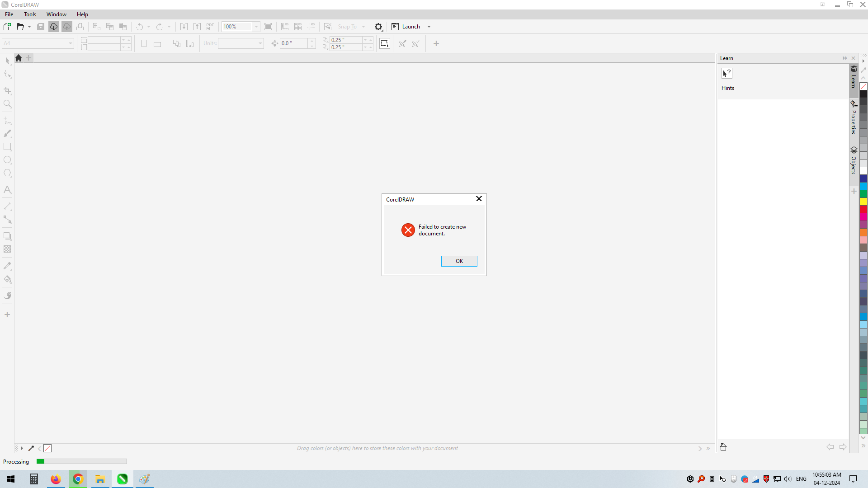Viewport: 868px width, 488px height.
Task: Click the Processing progress bar
Action: (x=82, y=461)
